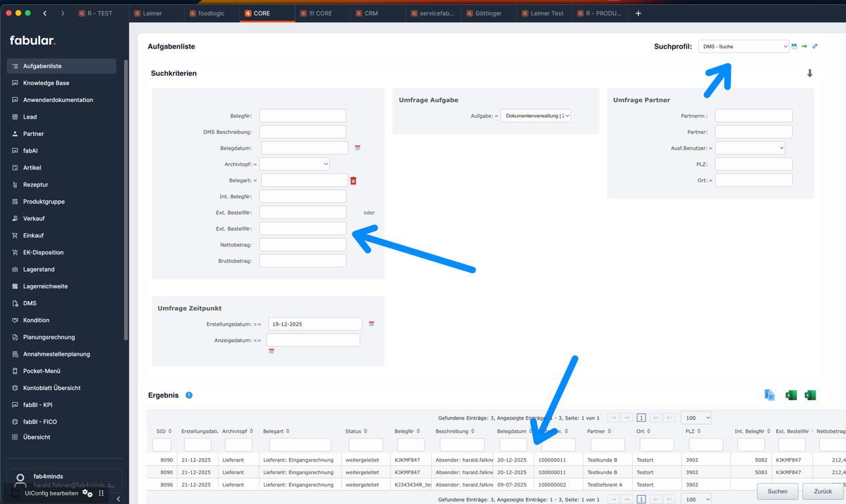Open the Belegdatum calendar picker icon

358,148
